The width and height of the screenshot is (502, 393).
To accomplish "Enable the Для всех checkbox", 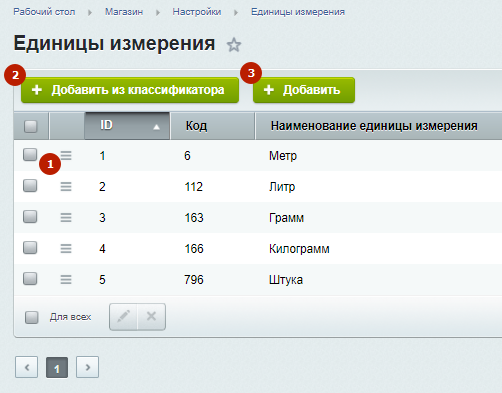I will click(32, 317).
